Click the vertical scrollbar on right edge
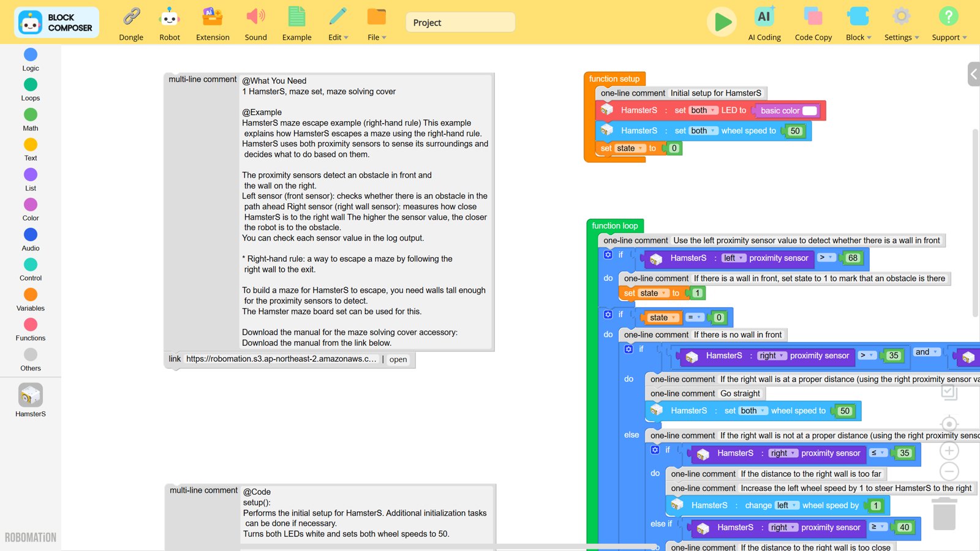 pos(975,223)
